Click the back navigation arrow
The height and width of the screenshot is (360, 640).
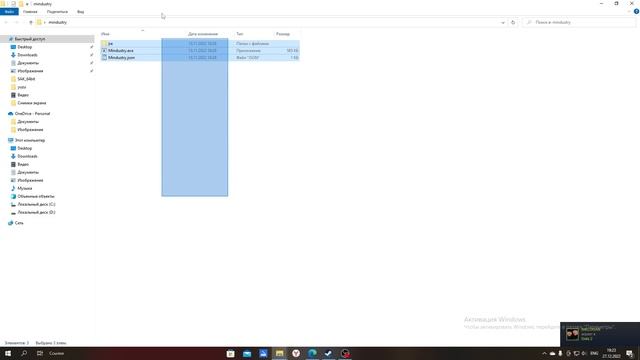tap(7, 22)
